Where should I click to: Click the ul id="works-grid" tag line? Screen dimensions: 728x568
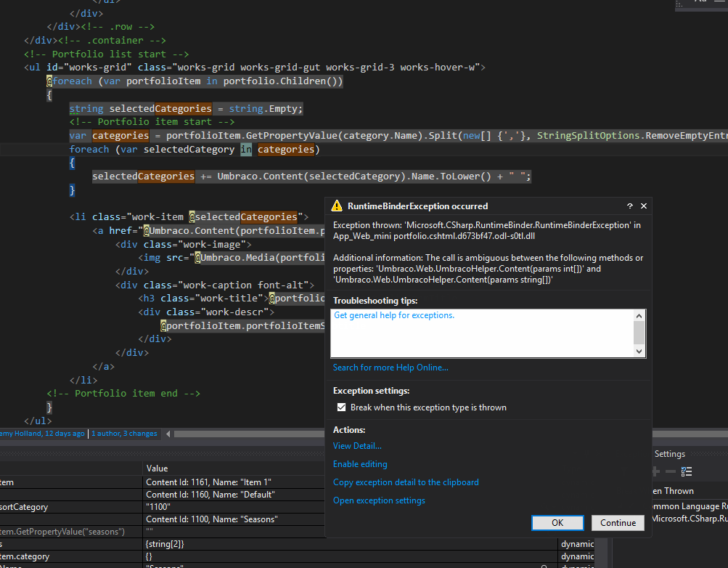pyautogui.click(x=255, y=68)
